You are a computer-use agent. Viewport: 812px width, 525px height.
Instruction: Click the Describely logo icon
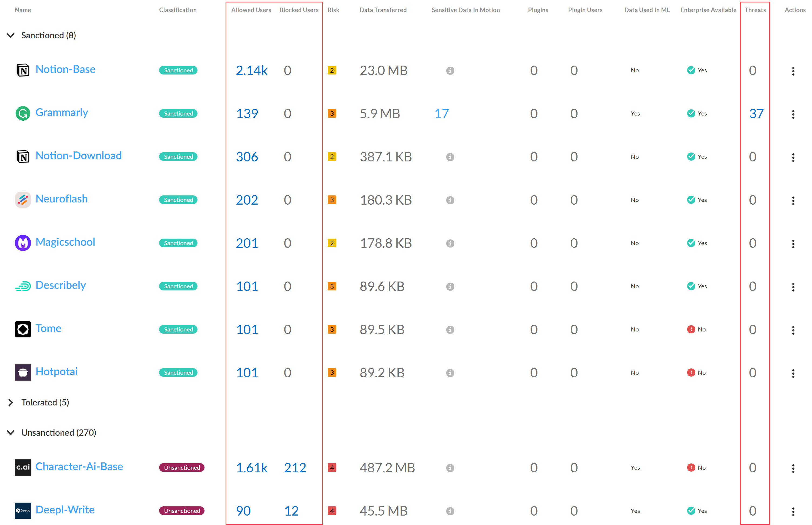(23, 286)
